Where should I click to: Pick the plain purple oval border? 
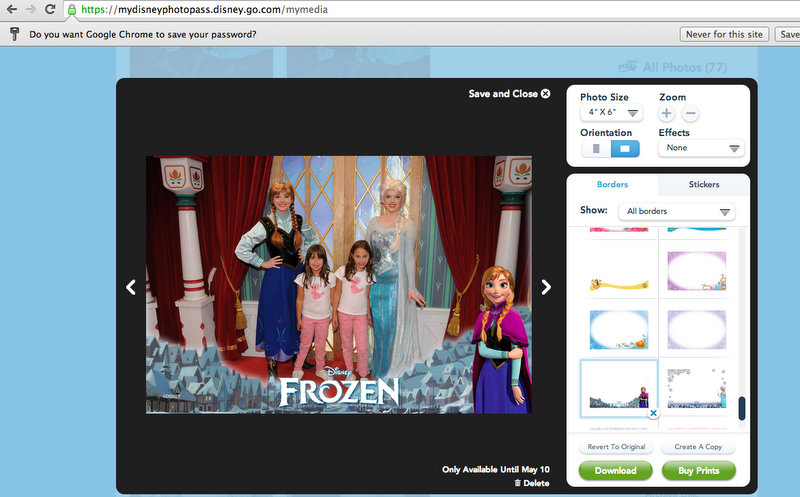(696, 330)
